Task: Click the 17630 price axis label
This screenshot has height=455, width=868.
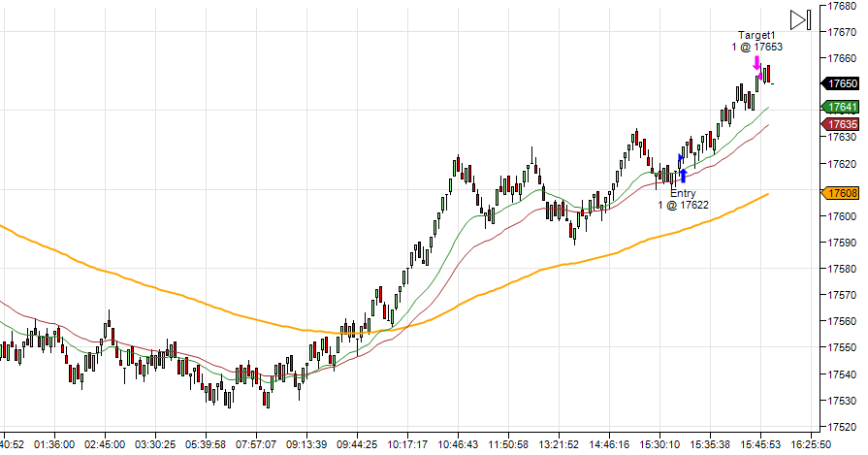Action: tap(842, 137)
